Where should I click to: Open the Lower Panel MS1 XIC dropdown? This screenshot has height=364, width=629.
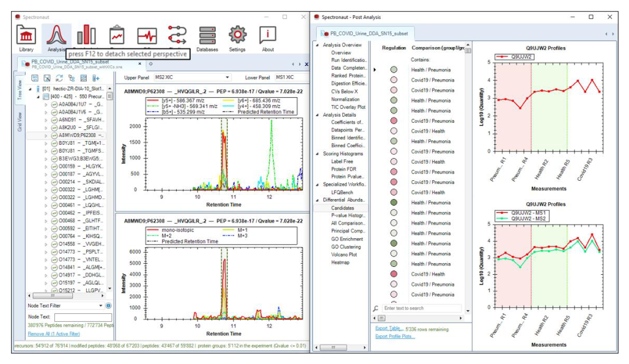pyautogui.click(x=291, y=78)
